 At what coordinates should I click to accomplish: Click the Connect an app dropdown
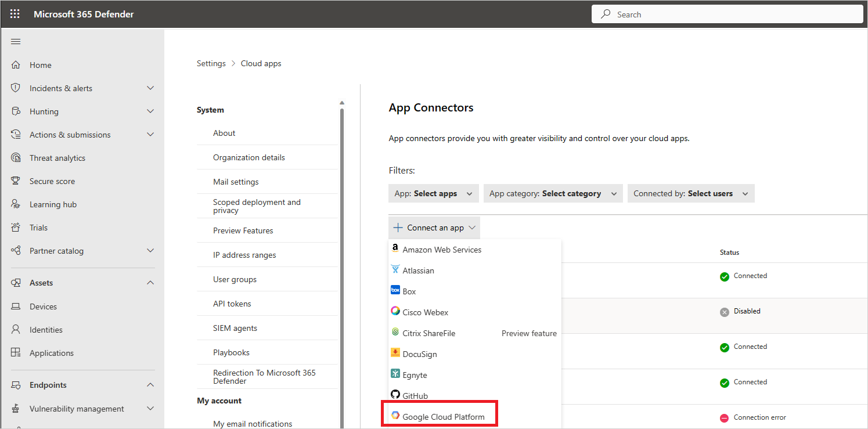pyautogui.click(x=434, y=228)
